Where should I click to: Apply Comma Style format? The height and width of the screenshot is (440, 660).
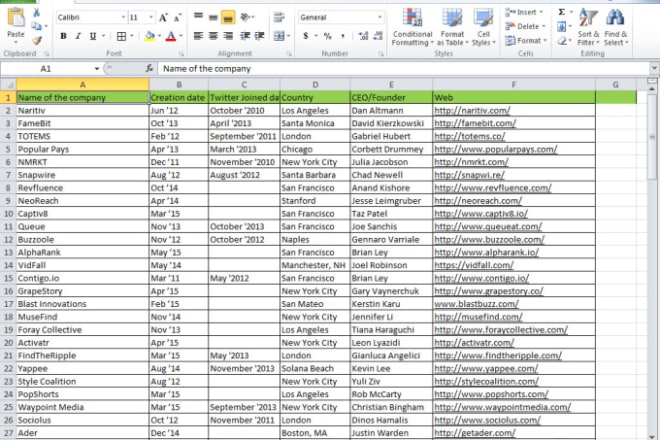tap(343, 36)
